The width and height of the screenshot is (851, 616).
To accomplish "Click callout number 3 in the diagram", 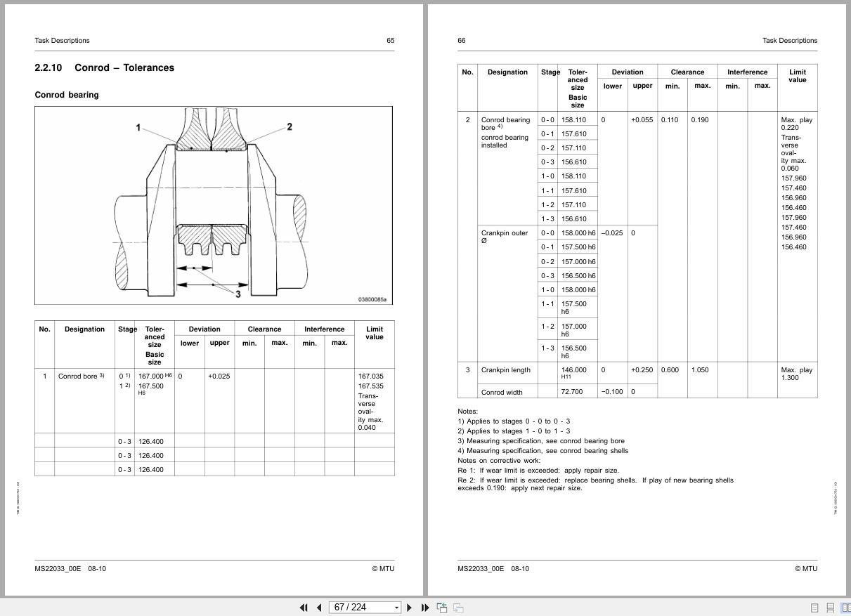I will tap(238, 294).
